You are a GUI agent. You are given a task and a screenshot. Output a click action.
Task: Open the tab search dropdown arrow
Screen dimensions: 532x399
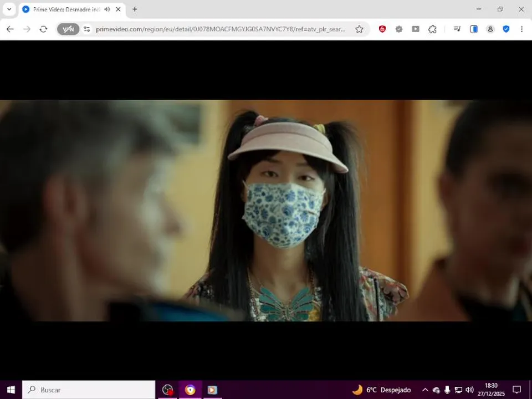pos(9,9)
